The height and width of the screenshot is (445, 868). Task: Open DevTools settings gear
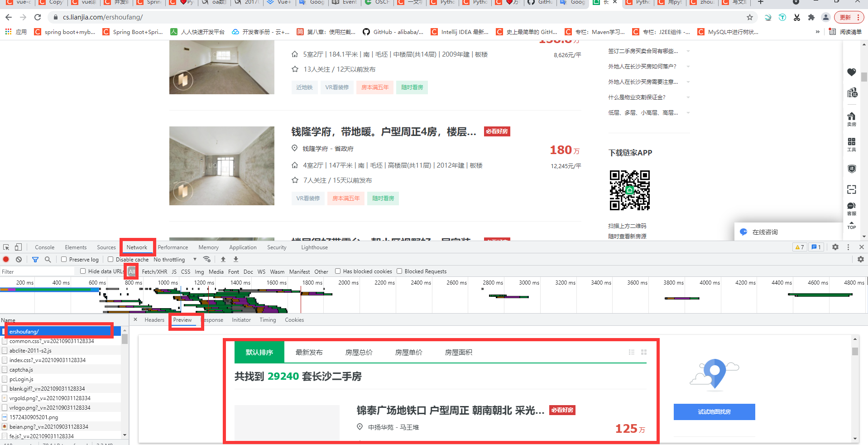pos(835,247)
